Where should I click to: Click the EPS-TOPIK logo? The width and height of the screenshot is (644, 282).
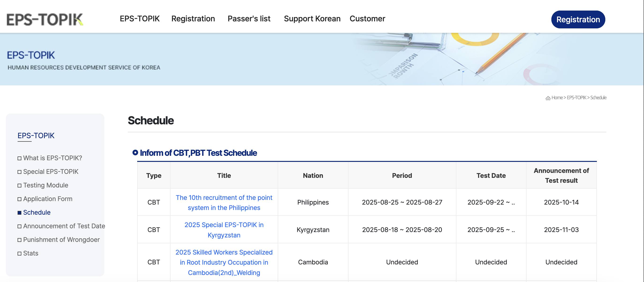click(x=45, y=19)
